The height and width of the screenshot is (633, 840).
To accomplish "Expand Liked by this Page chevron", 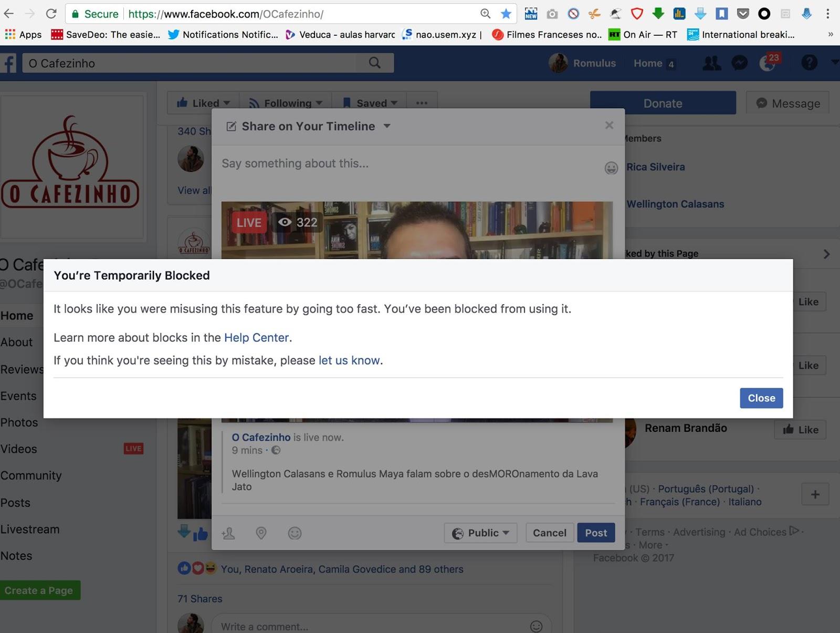I will pos(827,254).
